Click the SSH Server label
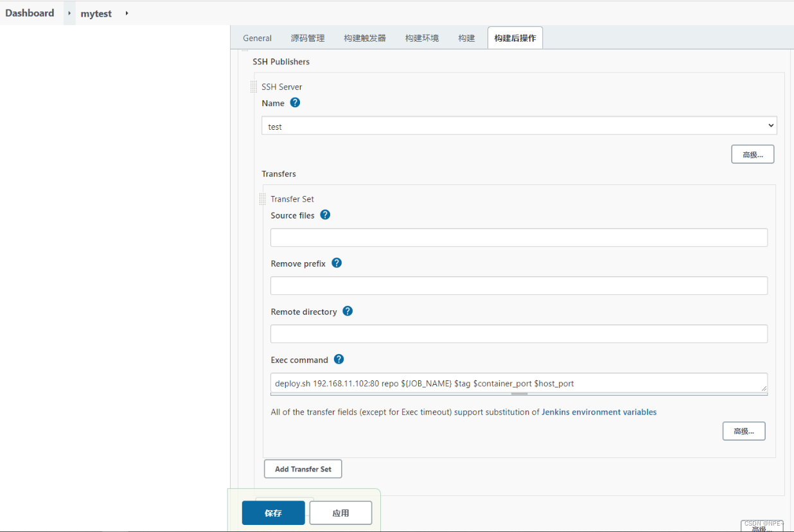The image size is (794, 532). (281, 87)
